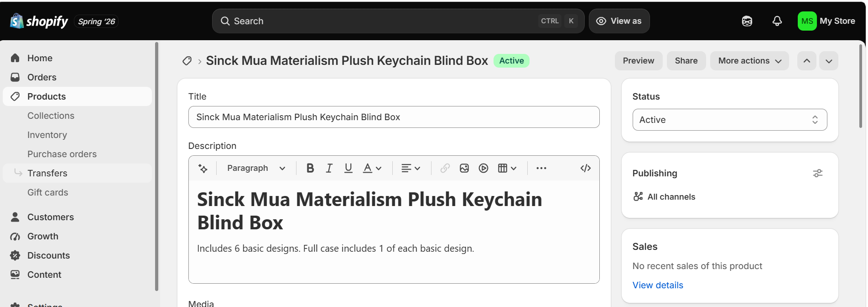Viewport: 868px width, 307px height.
Task: Open the text color picker
Action: [x=372, y=168]
